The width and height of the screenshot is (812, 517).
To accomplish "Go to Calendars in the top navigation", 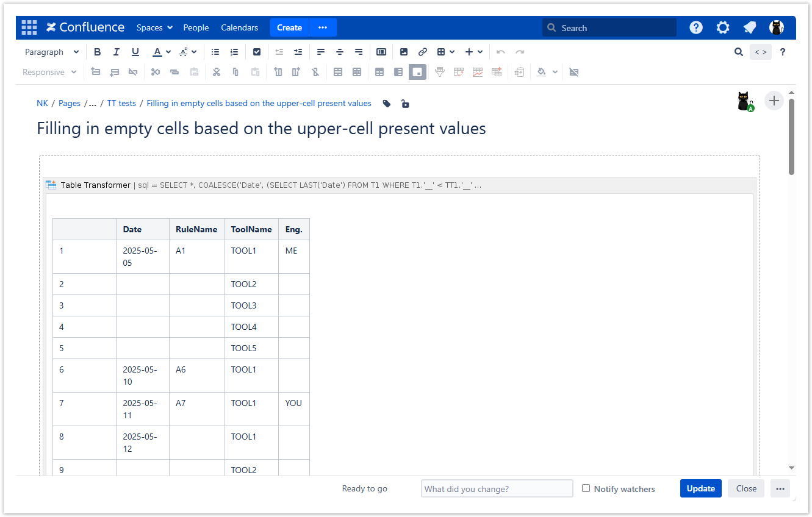I will click(239, 27).
